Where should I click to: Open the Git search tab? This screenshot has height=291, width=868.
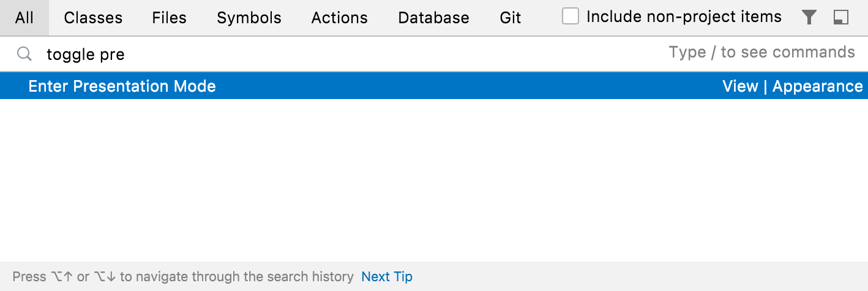coord(511,18)
